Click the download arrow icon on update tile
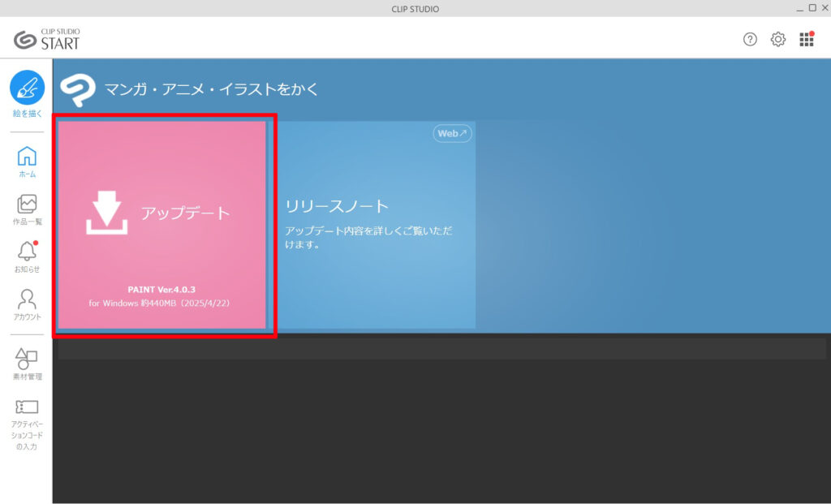This screenshot has height=504, width=831. point(106,213)
